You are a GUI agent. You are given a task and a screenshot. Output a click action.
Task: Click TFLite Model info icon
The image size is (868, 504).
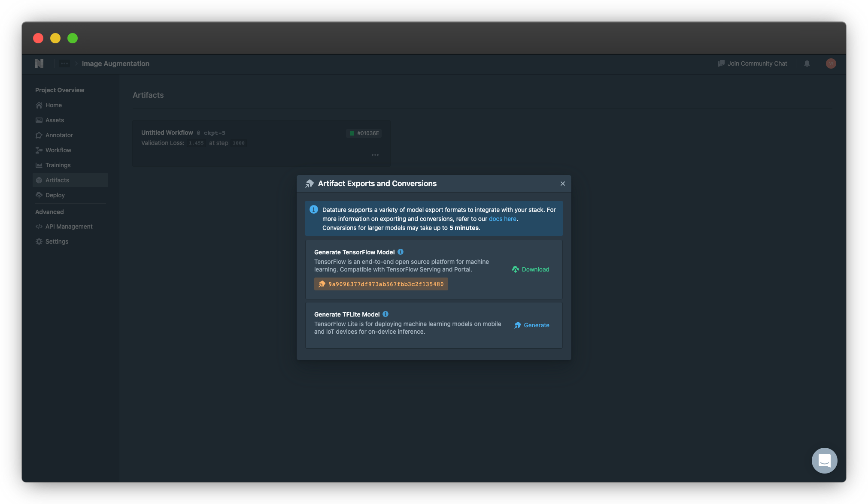tap(385, 314)
